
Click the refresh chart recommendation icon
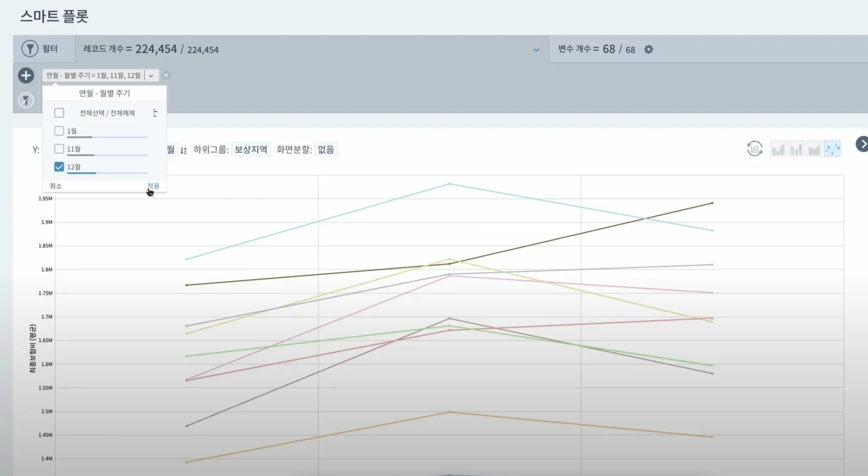click(x=754, y=149)
